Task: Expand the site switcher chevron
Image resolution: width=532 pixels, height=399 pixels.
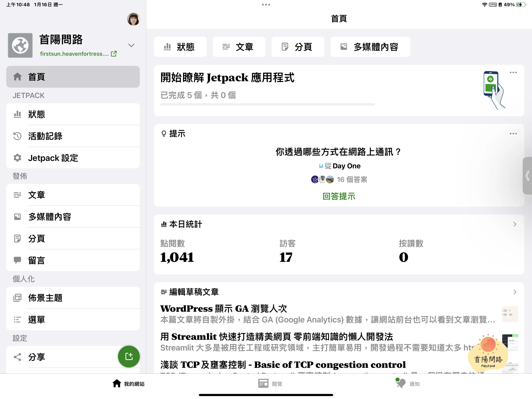Action: (x=131, y=45)
